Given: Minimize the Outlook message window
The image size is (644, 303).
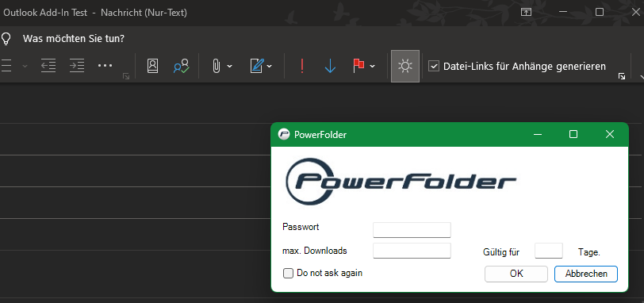Looking at the screenshot, I should (562, 13).
